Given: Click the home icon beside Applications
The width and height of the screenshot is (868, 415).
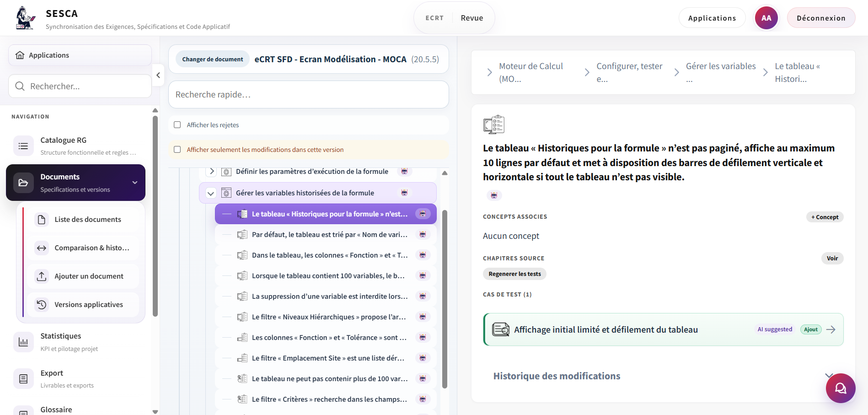Looking at the screenshot, I should [x=20, y=55].
